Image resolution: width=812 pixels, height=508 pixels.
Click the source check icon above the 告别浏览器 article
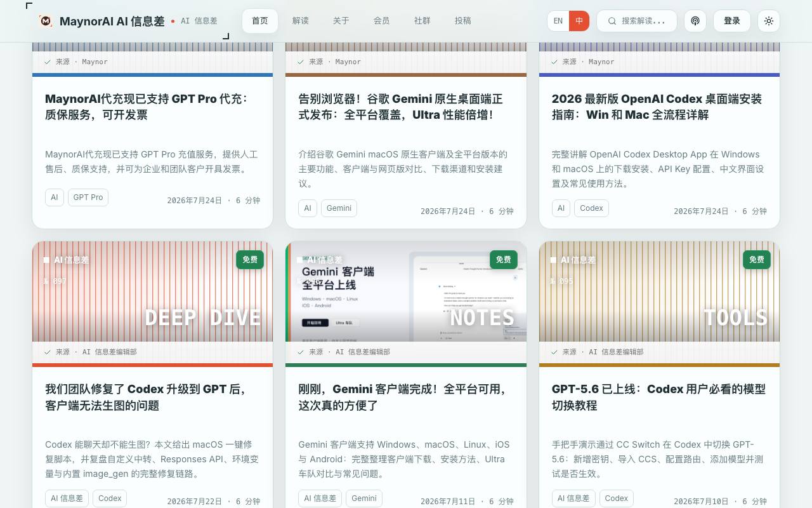coord(301,62)
